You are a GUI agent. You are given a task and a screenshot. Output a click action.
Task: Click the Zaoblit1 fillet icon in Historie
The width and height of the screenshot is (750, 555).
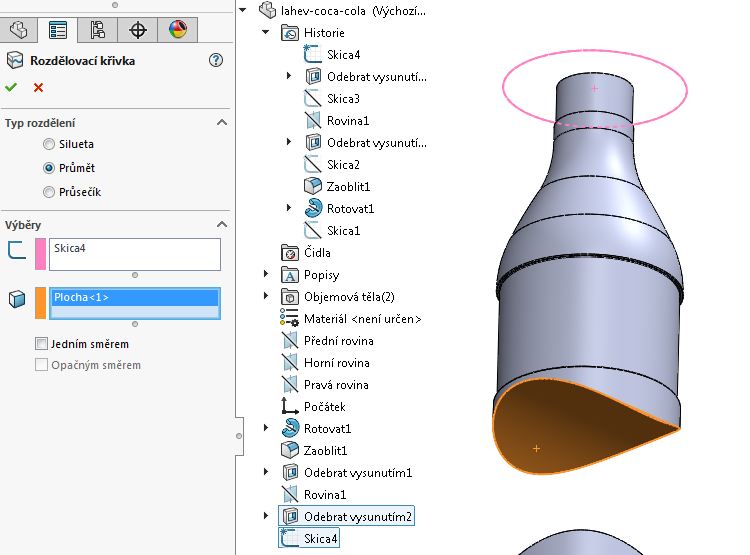point(313,186)
